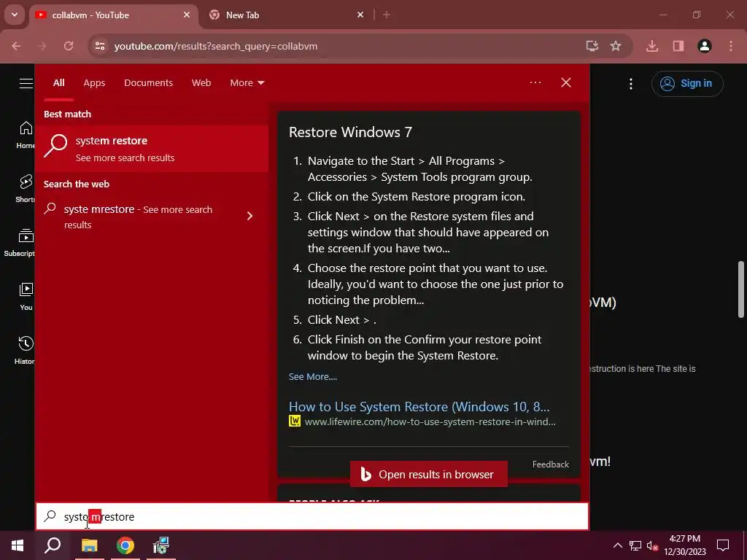The height and width of the screenshot is (560, 747).
Task: Switch to the collabvm - YouTube tab
Action: [113, 15]
